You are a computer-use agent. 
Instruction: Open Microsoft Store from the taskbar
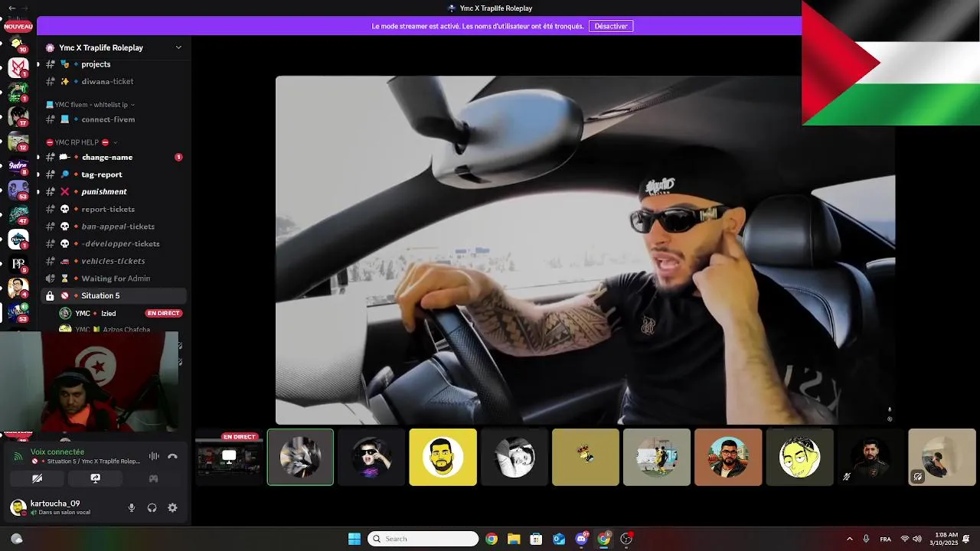pyautogui.click(x=536, y=539)
